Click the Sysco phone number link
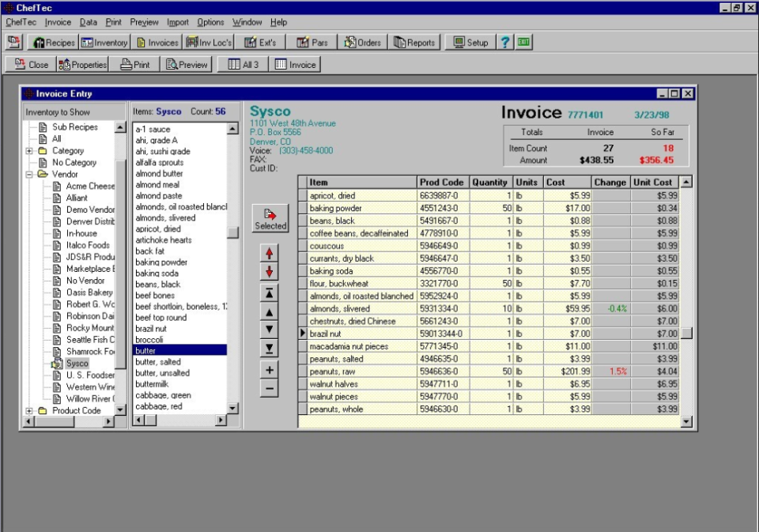Screen dimensions: 759x532 click(x=305, y=150)
